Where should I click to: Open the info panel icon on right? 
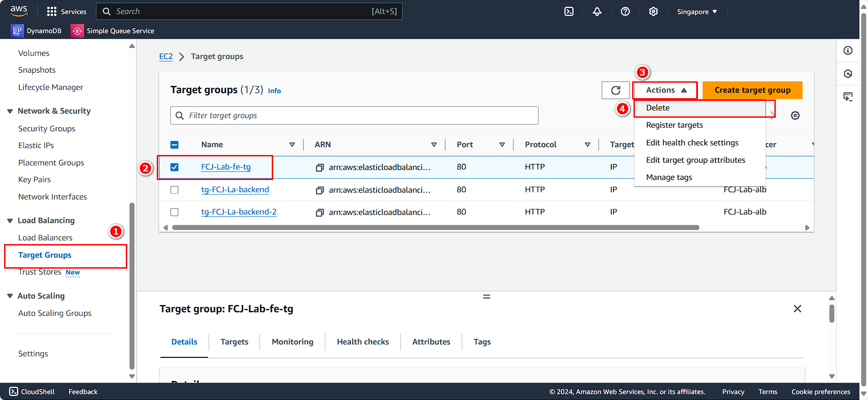pyautogui.click(x=848, y=50)
